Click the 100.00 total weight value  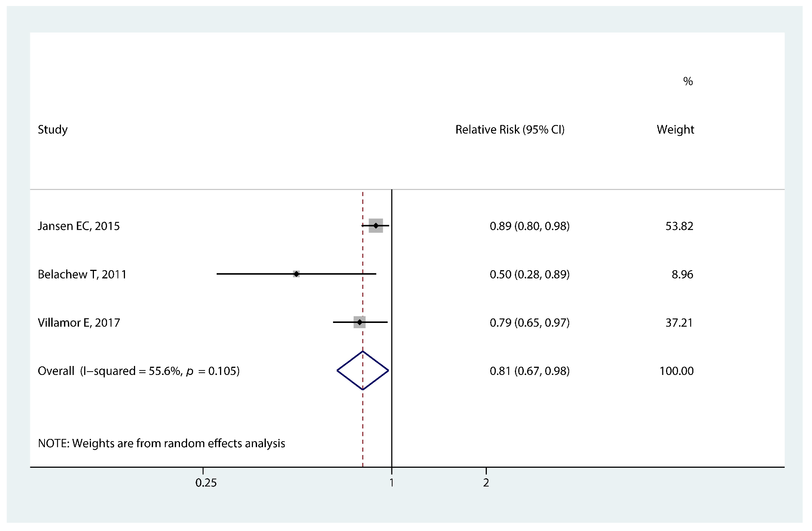coord(676,371)
